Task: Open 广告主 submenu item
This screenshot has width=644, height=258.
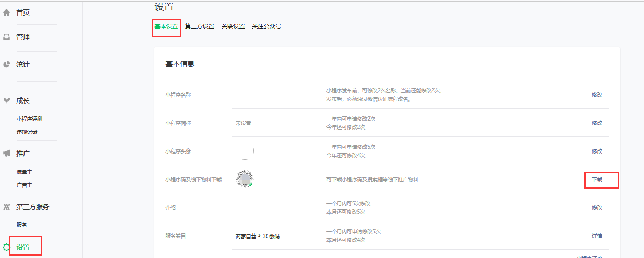Action: [x=24, y=185]
